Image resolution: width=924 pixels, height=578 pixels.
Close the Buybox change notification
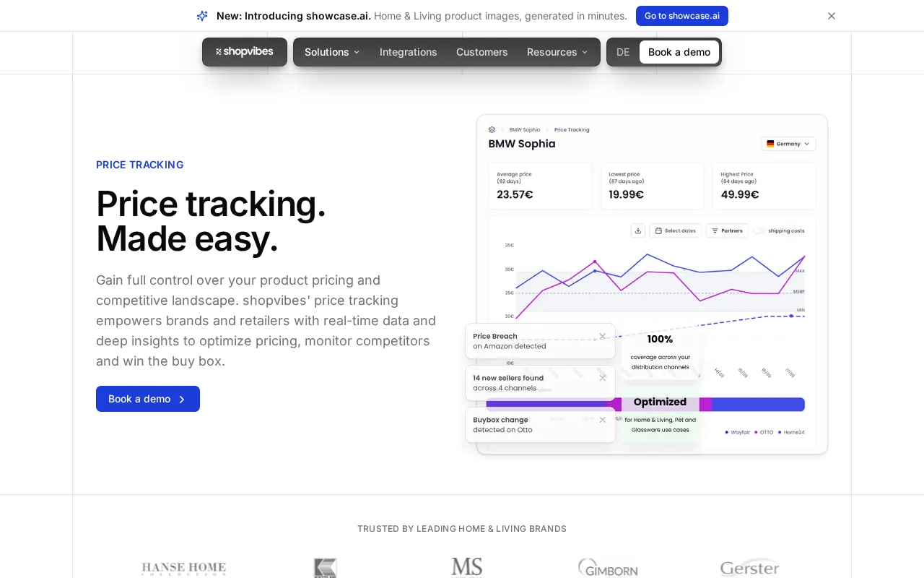point(603,420)
